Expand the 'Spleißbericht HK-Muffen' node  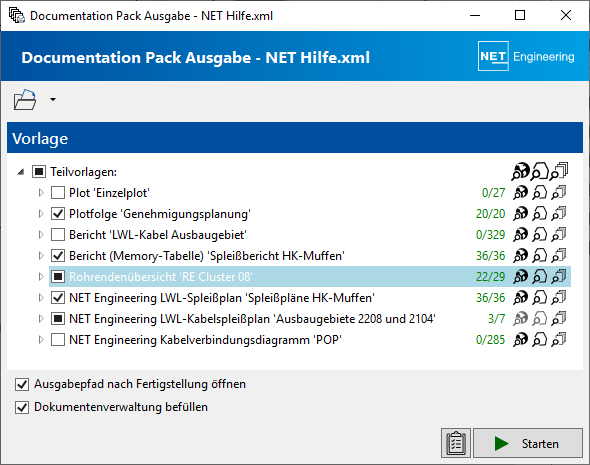coord(41,256)
